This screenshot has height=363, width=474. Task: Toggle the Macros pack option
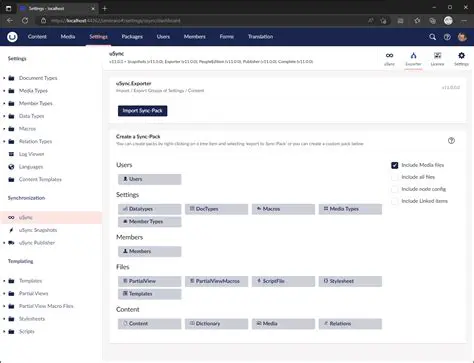pos(283,209)
